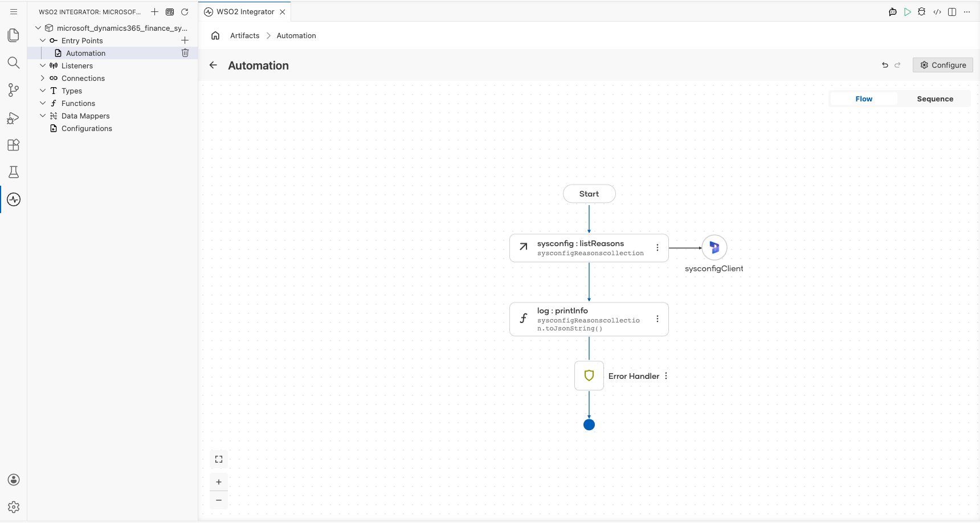The width and height of the screenshot is (980, 523).
Task: Open options menu of printInfo node
Action: tap(658, 319)
